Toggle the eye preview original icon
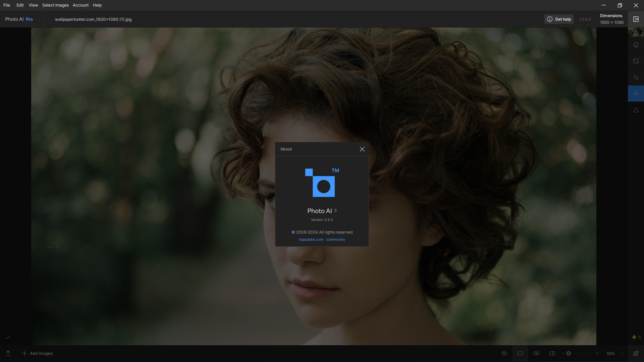The height and width of the screenshot is (362, 644). (x=504, y=353)
